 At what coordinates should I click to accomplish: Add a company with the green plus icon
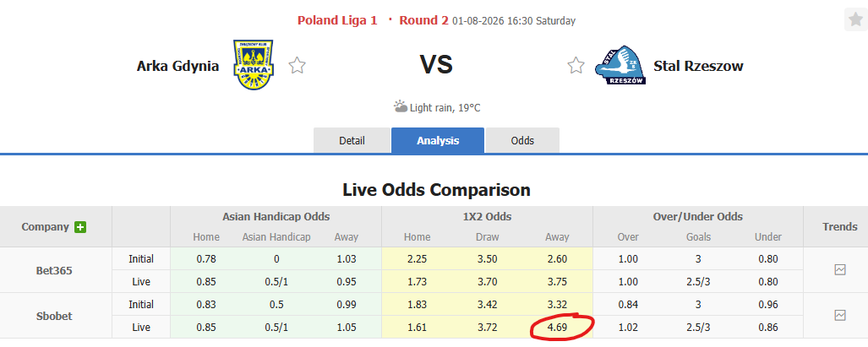(81, 227)
